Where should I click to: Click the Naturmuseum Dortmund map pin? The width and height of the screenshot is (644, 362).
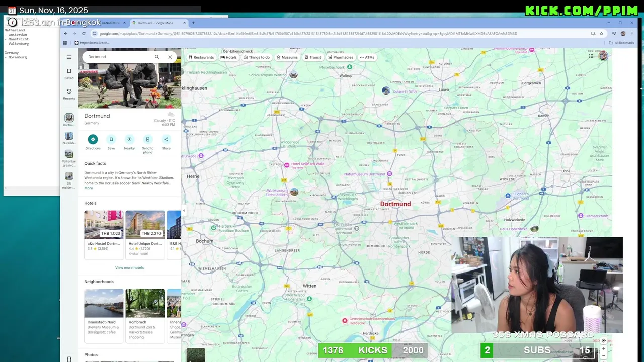389,174
